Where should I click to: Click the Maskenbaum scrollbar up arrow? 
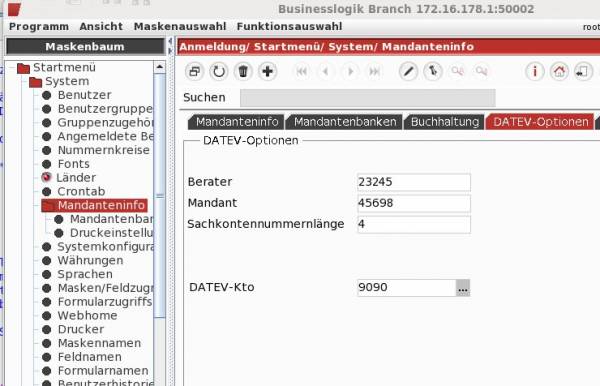click(160, 67)
